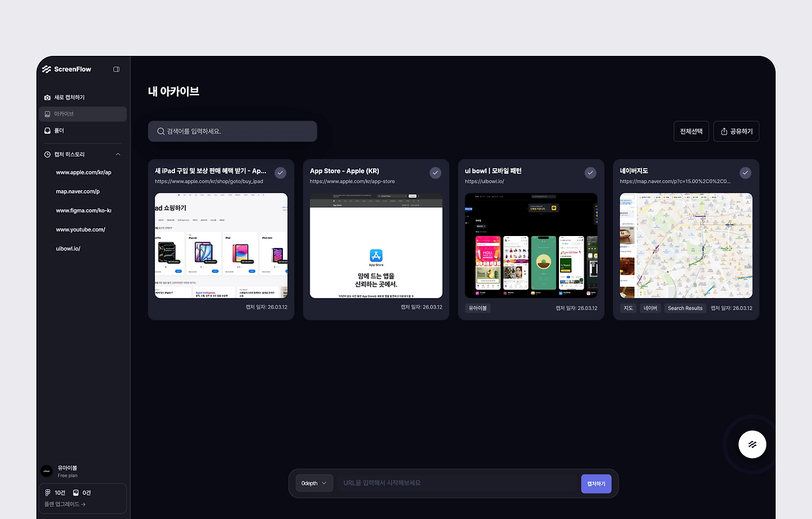Click the Free plan label
Screen dimensions: 812x519
pyautogui.click(x=67, y=476)
